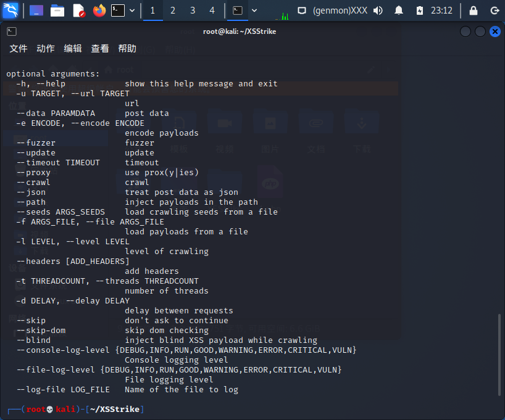Open the Kali applications menu dragon icon
Screen dimensions: 505x420
pyautogui.click(x=10, y=10)
